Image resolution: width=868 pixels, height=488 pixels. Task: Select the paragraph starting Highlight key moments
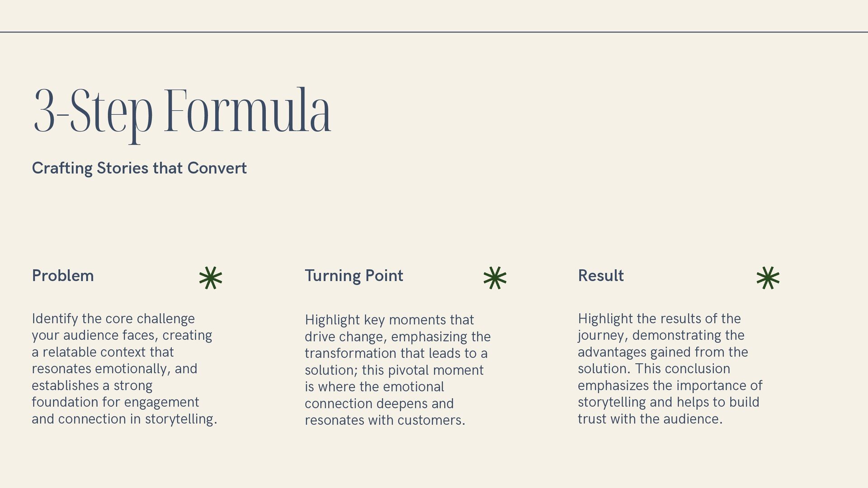pyautogui.click(x=398, y=370)
